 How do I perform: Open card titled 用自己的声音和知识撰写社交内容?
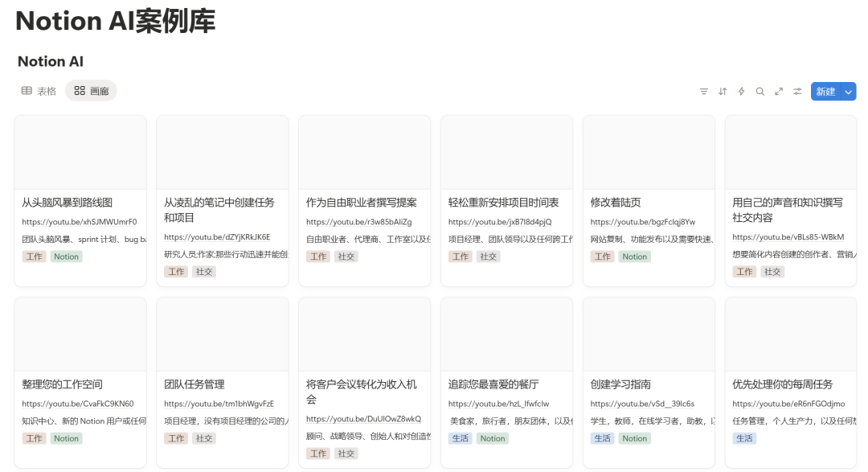(x=787, y=210)
